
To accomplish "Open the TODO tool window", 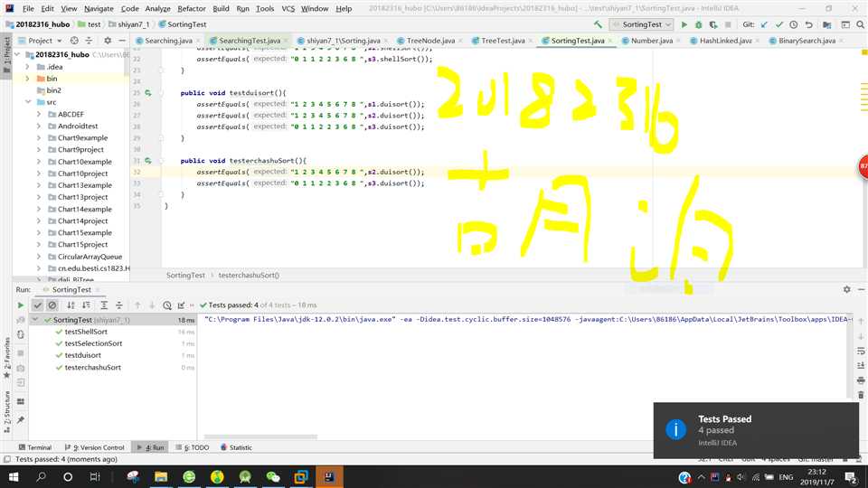I will [x=192, y=447].
